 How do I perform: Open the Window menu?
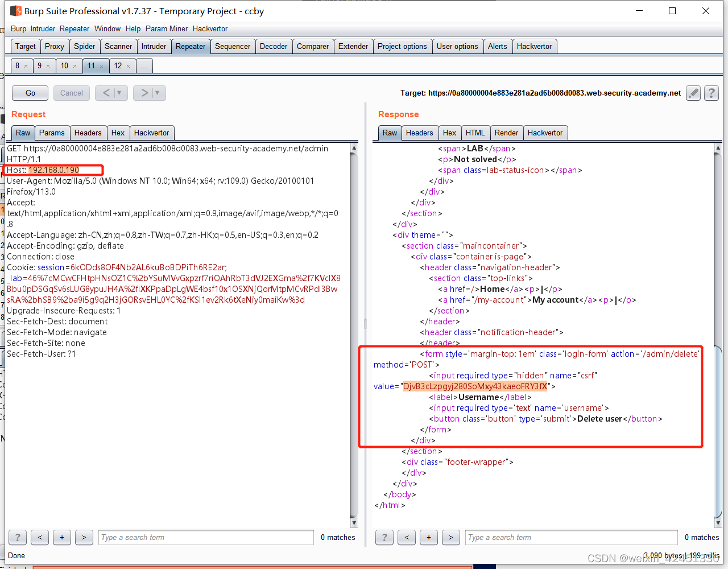(x=107, y=28)
